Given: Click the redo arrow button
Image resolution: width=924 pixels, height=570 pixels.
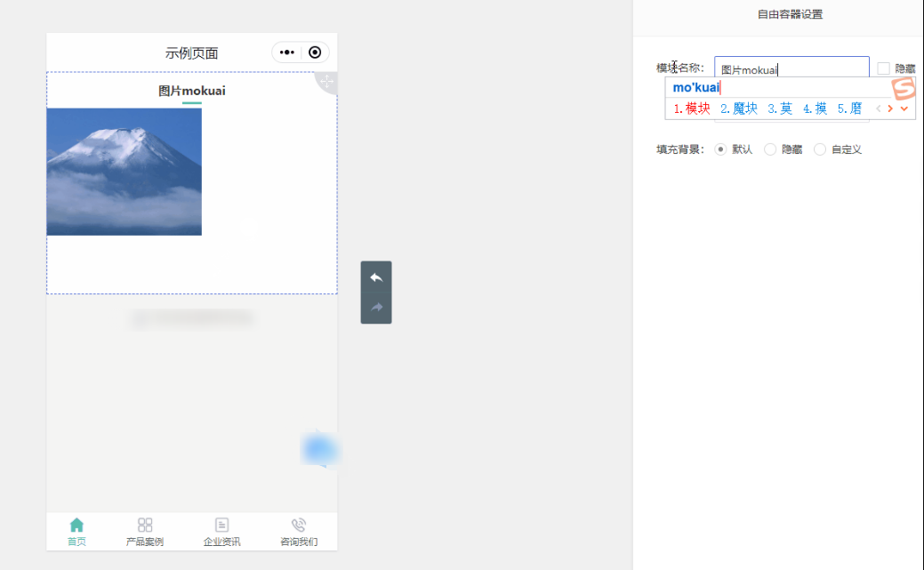Looking at the screenshot, I should (376, 307).
